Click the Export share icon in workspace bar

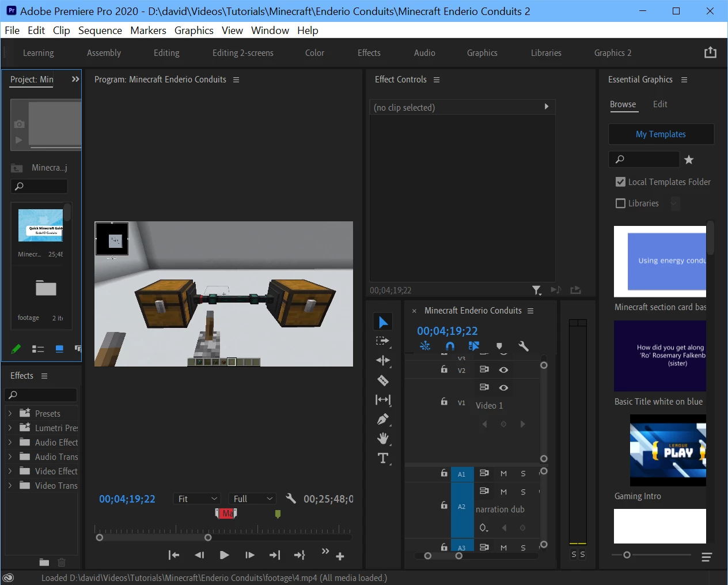pyautogui.click(x=710, y=52)
